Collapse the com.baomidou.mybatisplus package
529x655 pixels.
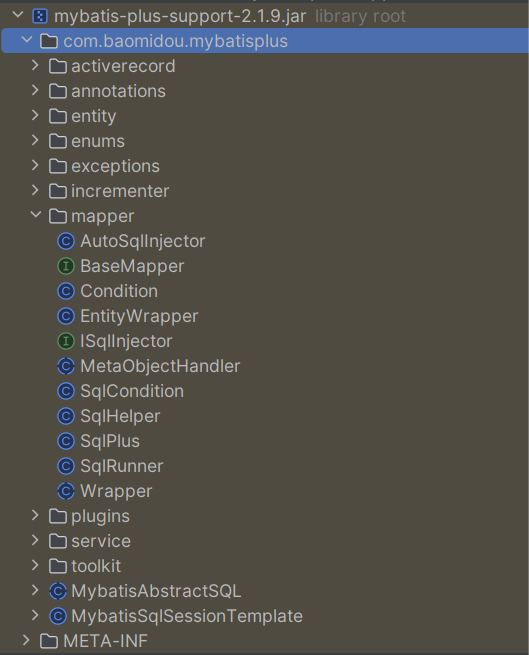(27, 41)
